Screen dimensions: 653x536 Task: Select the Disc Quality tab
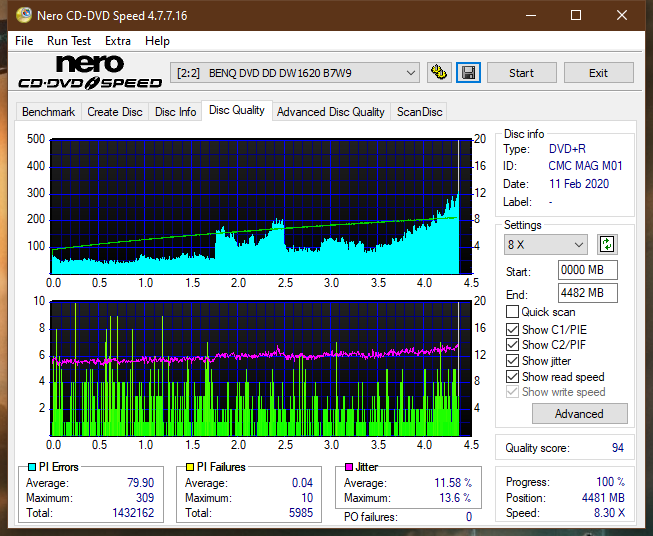(x=237, y=110)
